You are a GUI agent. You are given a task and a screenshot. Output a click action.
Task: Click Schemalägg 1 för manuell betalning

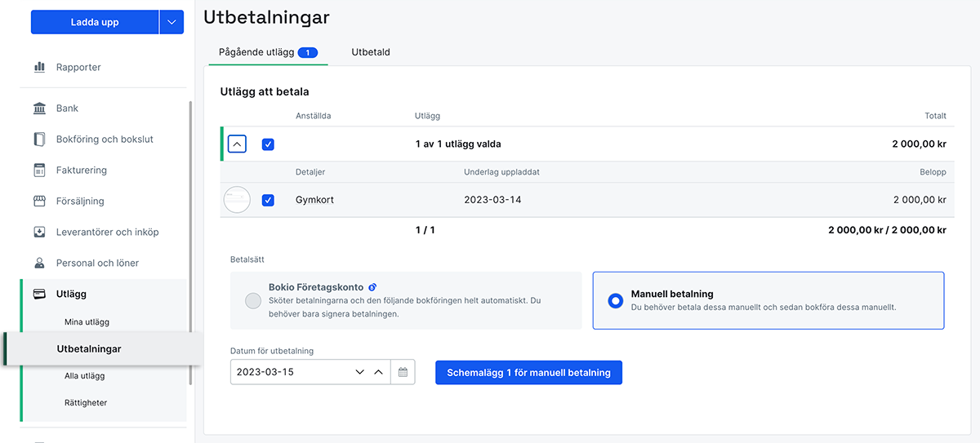(528, 373)
